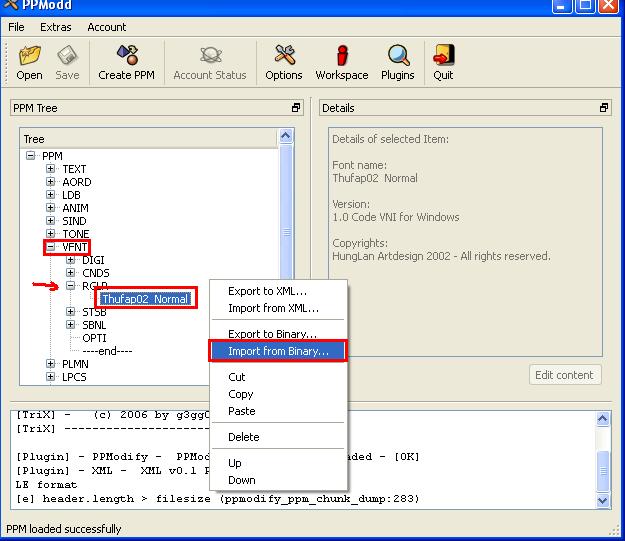Collapse the PPM root node
This screenshot has height=541, width=625.
pyautogui.click(x=31, y=155)
